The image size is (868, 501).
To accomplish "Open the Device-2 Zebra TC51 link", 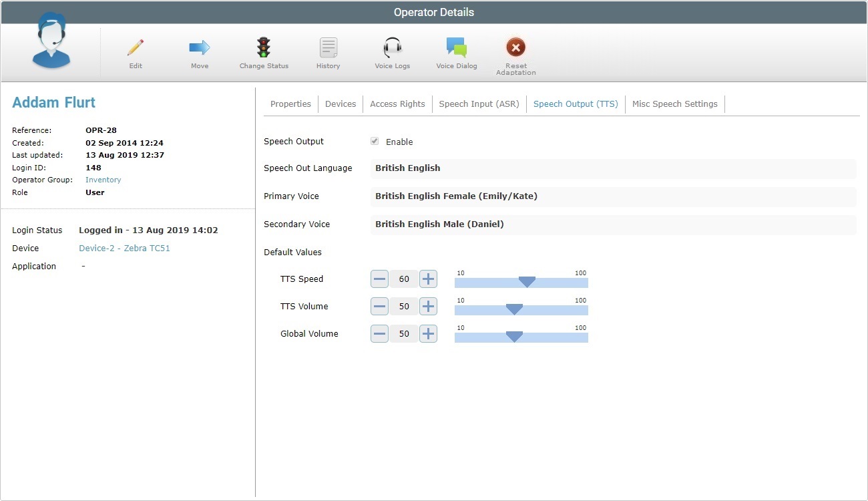I will click(x=124, y=248).
